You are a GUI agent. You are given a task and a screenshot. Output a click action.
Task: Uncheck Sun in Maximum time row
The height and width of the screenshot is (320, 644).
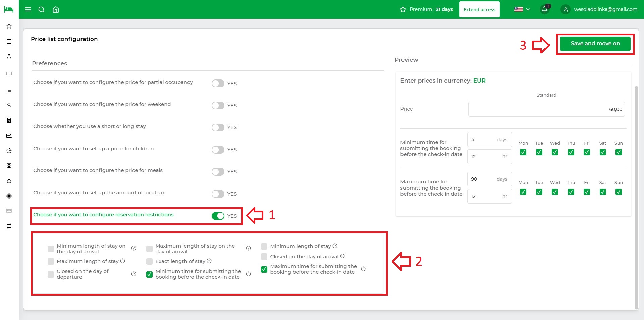pos(619,192)
